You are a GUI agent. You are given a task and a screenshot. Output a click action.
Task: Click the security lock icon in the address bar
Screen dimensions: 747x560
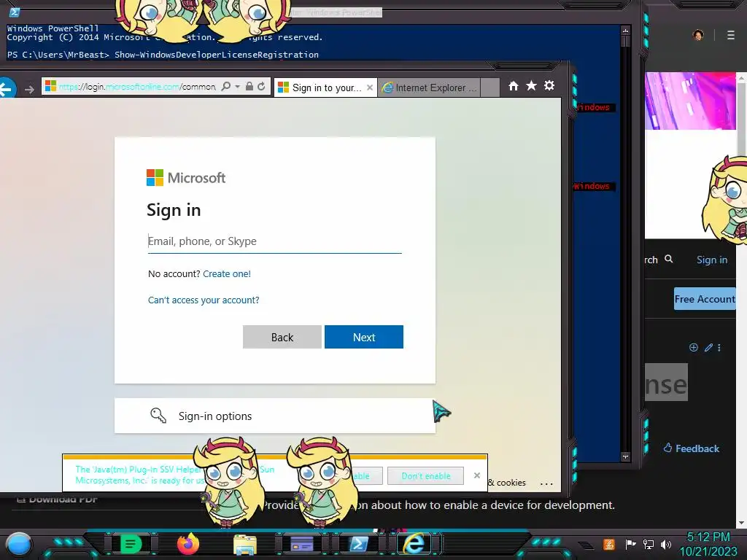[249, 86]
